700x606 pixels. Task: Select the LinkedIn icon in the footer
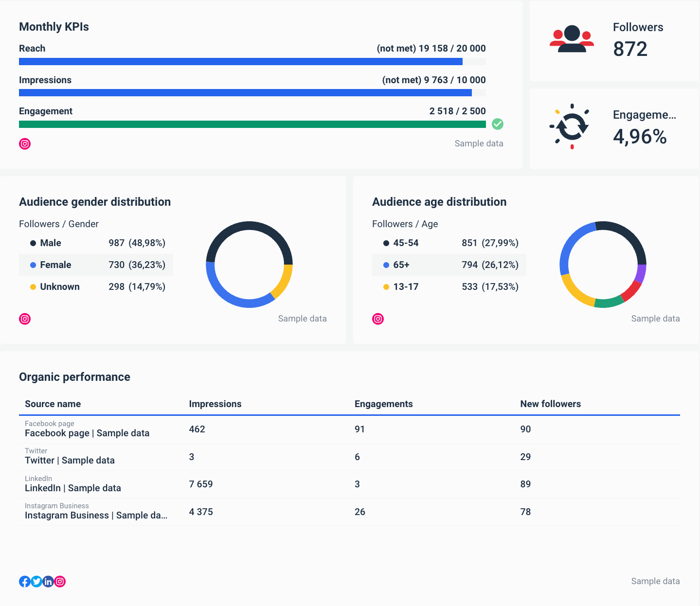(48, 581)
